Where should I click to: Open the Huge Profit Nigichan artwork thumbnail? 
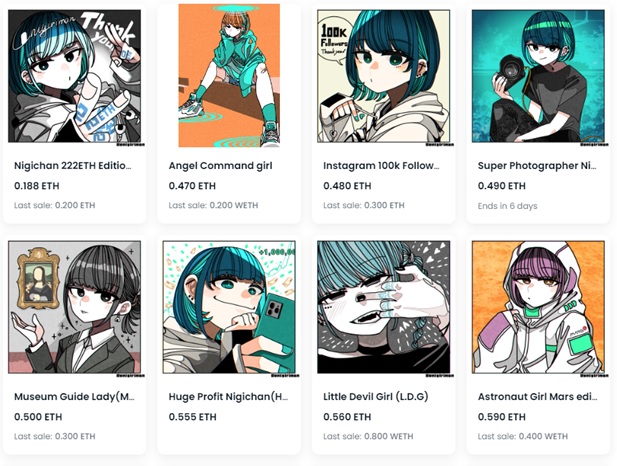click(x=229, y=307)
